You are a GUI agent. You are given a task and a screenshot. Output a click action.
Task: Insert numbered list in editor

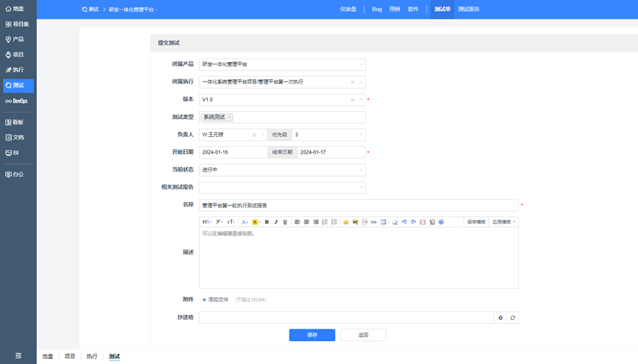tap(325, 222)
